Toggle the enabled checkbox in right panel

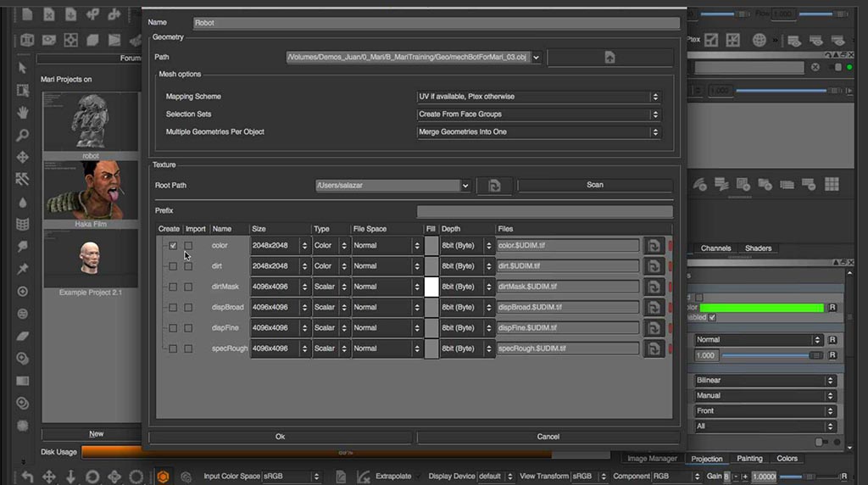[712, 317]
